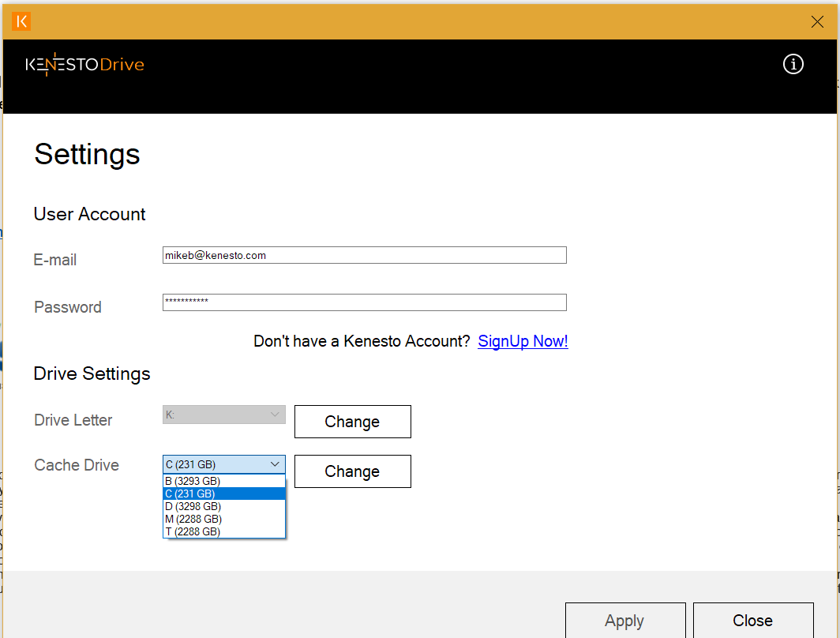Select D (3298 GB) cache drive option
This screenshot has height=638, width=840.
click(224, 506)
